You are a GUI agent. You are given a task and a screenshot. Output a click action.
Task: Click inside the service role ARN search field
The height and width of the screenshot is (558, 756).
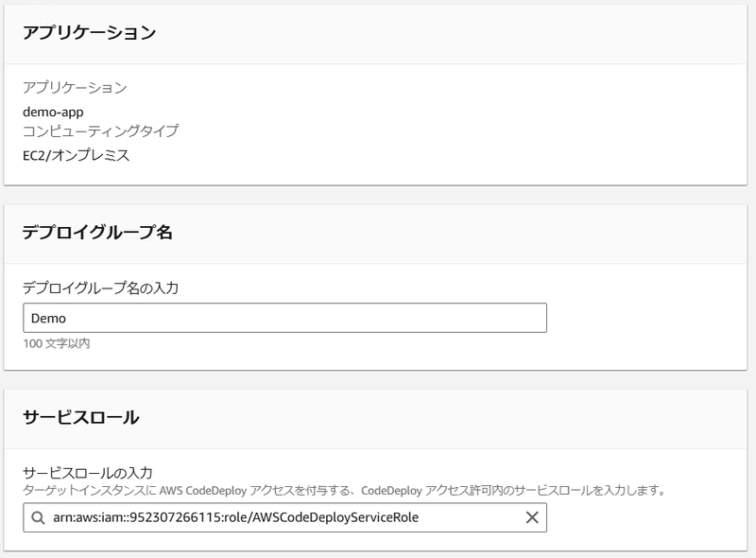click(x=285, y=517)
